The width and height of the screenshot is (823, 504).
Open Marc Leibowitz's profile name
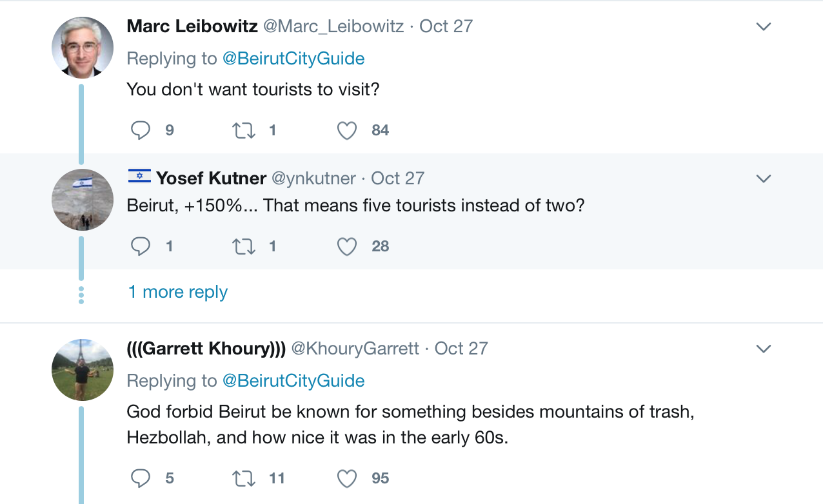click(192, 26)
